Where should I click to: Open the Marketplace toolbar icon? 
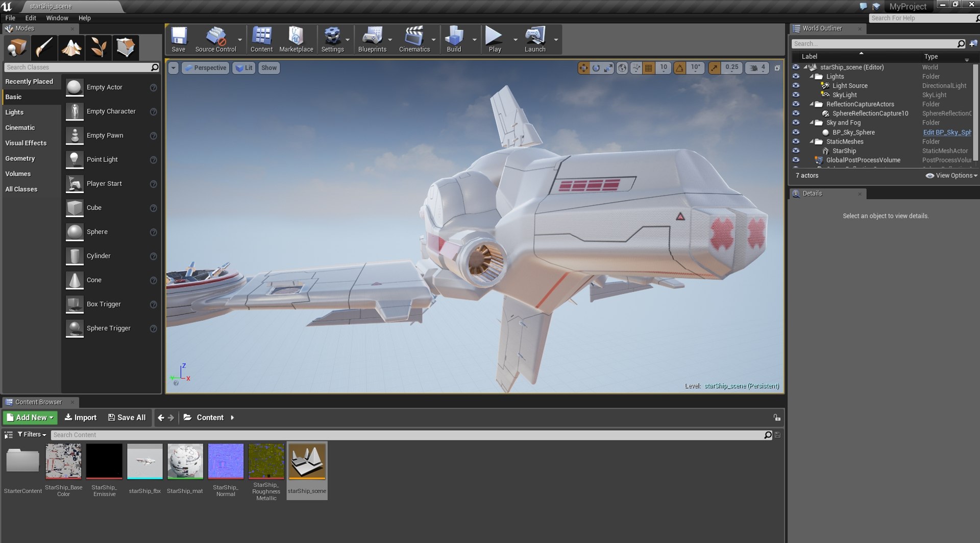point(296,39)
